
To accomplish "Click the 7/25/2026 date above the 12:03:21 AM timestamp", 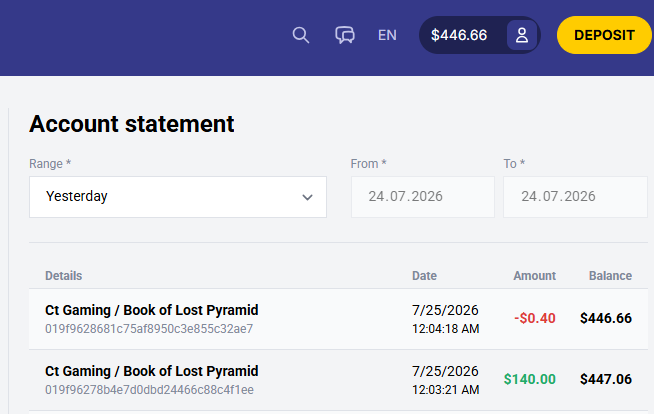I will coord(445,371).
